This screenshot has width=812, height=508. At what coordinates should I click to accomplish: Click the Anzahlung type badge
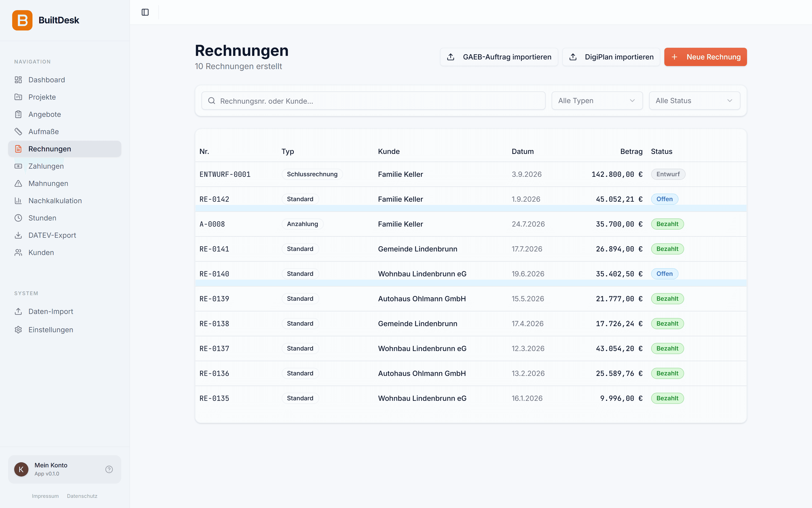click(302, 224)
